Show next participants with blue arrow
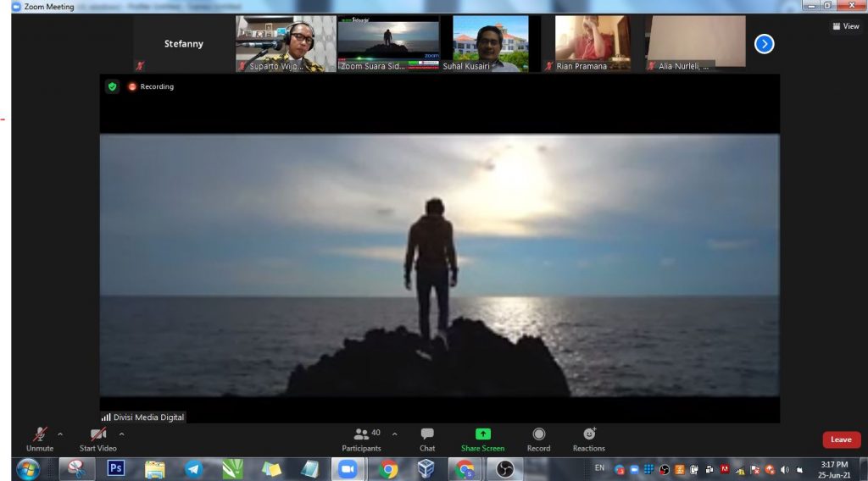This screenshot has width=868, height=481. click(x=764, y=44)
